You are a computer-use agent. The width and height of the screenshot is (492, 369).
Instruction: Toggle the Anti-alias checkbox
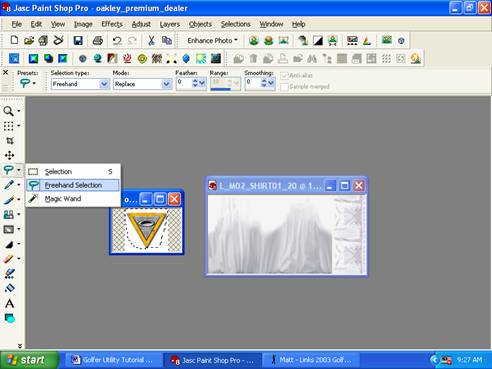[x=284, y=76]
